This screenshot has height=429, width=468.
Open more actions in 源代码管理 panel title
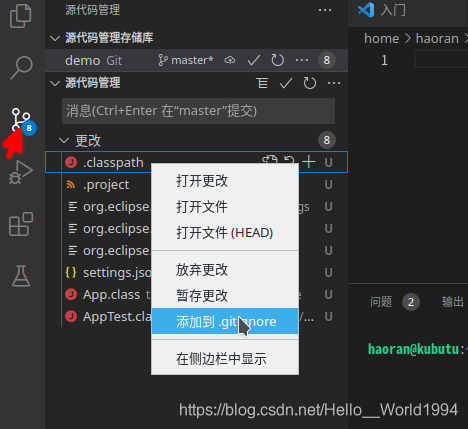tap(325, 10)
